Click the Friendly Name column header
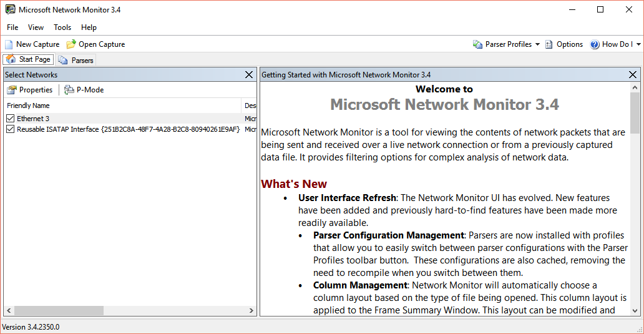This screenshot has width=644, height=334. 123,106
